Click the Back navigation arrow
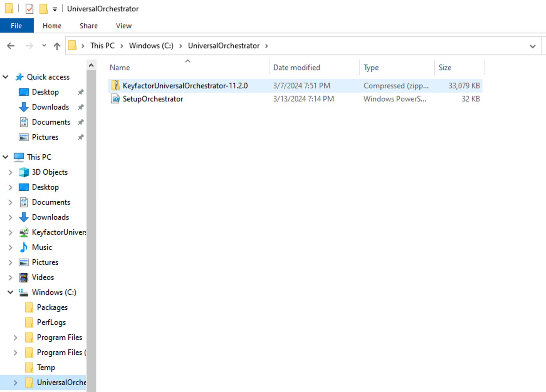546x392 pixels. 11,46
